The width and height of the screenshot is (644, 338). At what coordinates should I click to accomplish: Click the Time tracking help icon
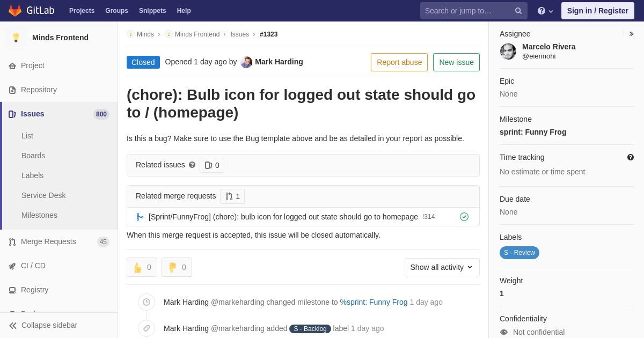[631, 157]
